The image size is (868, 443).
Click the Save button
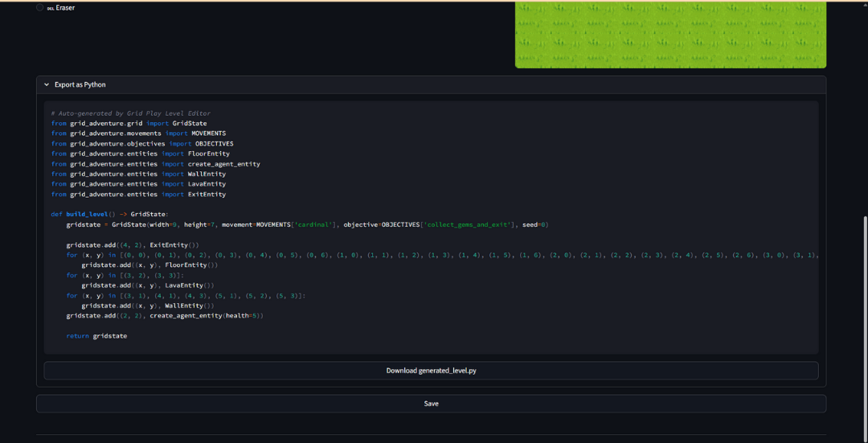[x=431, y=404]
